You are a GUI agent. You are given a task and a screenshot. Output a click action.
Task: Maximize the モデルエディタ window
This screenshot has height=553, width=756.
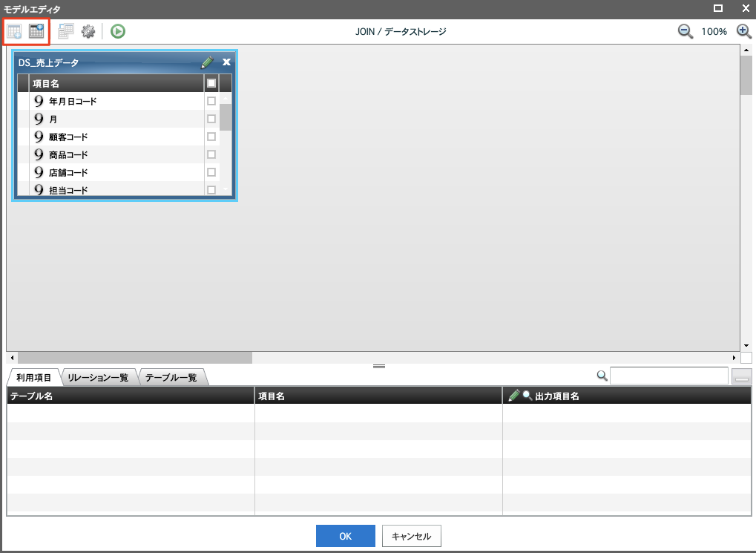(718, 8)
